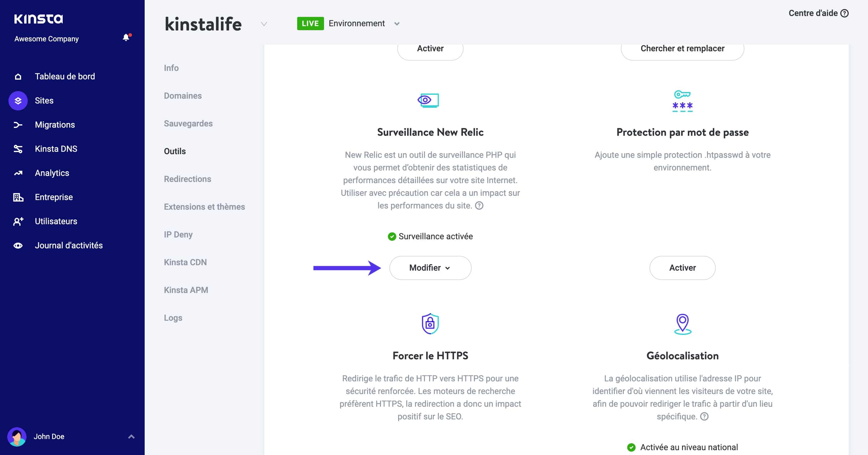Open the notification bell
This screenshot has width=868, height=455.
pos(126,37)
